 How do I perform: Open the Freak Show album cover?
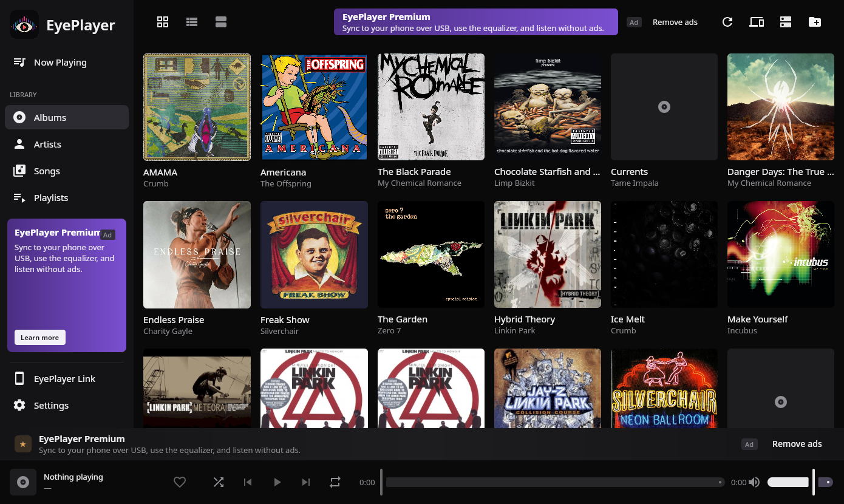click(314, 255)
